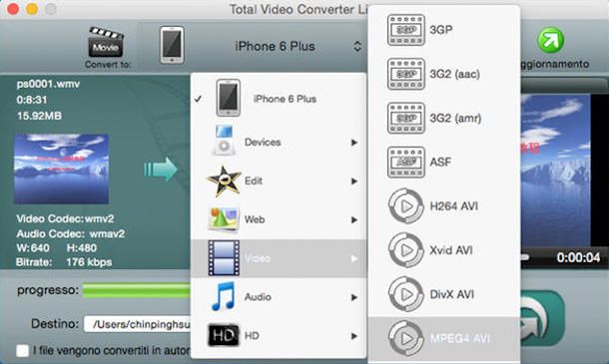Click the preview playback slider handle
609x364 pixels.
coord(525,257)
